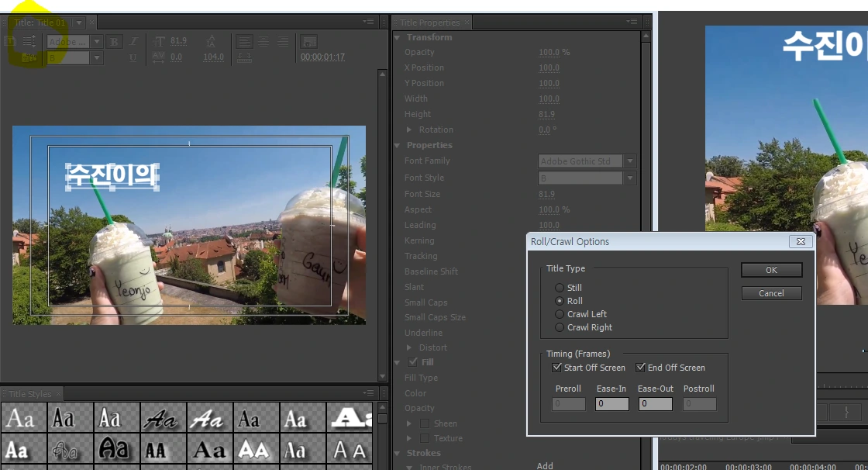The height and width of the screenshot is (470, 868).
Task: Collapse the Properties section
Action: click(397, 145)
